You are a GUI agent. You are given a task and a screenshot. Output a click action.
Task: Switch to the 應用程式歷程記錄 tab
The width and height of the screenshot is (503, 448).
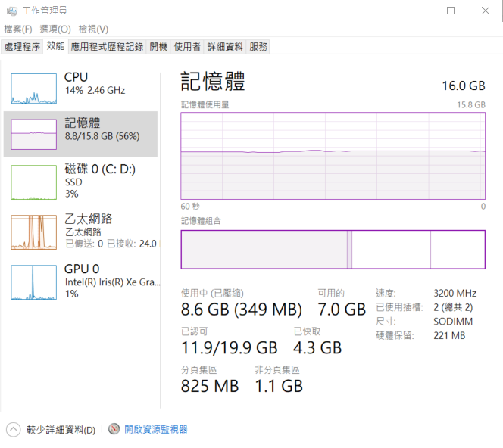point(107,47)
